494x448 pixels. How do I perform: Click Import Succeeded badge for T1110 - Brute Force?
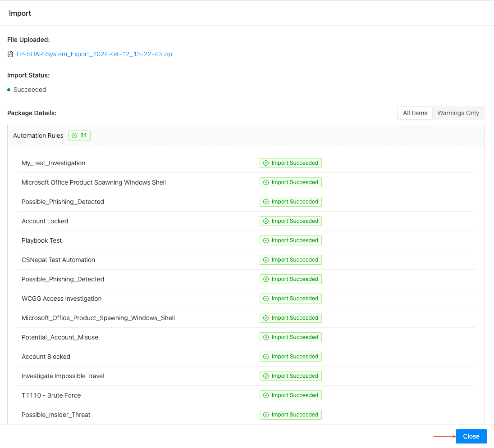(291, 395)
